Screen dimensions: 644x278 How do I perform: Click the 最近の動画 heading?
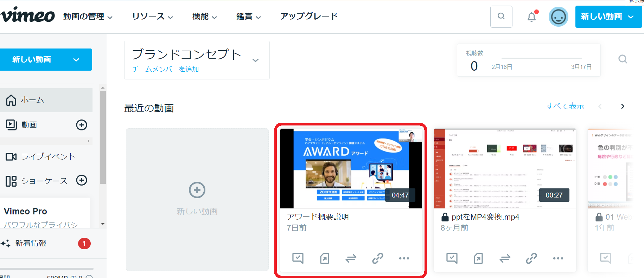(x=149, y=108)
